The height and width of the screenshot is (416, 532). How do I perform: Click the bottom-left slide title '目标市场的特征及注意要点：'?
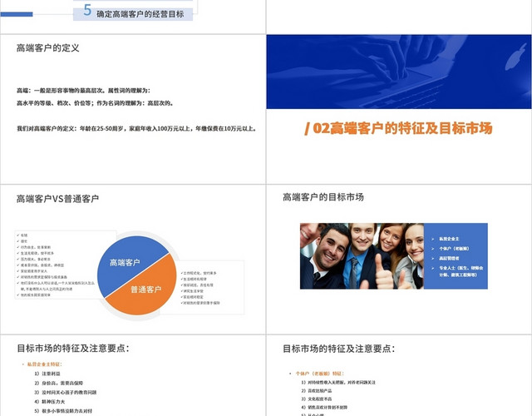(x=73, y=348)
